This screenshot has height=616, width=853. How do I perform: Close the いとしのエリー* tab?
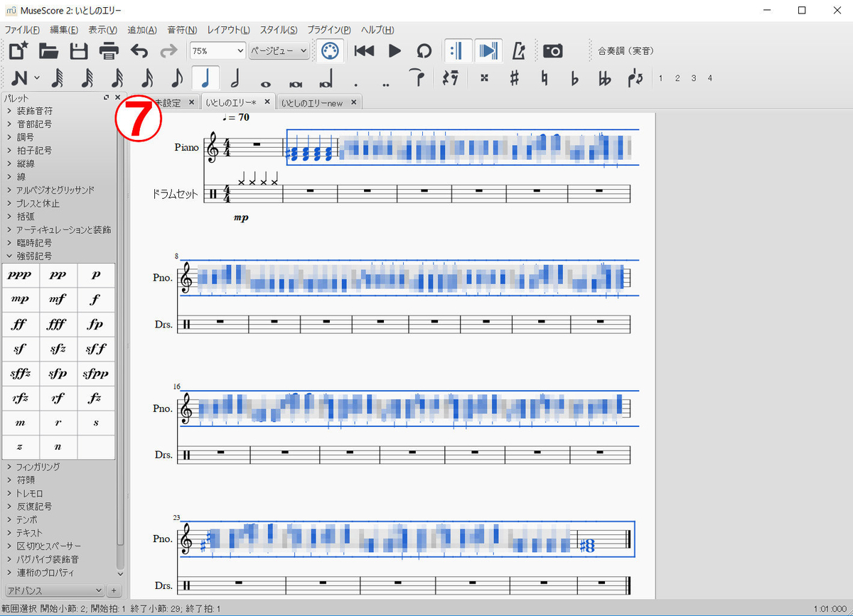point(267,102)
